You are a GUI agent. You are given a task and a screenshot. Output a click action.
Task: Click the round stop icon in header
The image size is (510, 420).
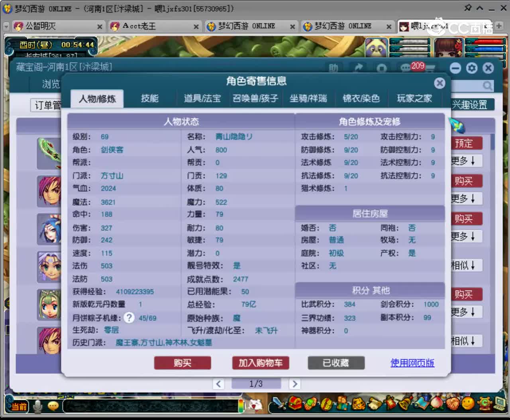(x=382, y=68)
